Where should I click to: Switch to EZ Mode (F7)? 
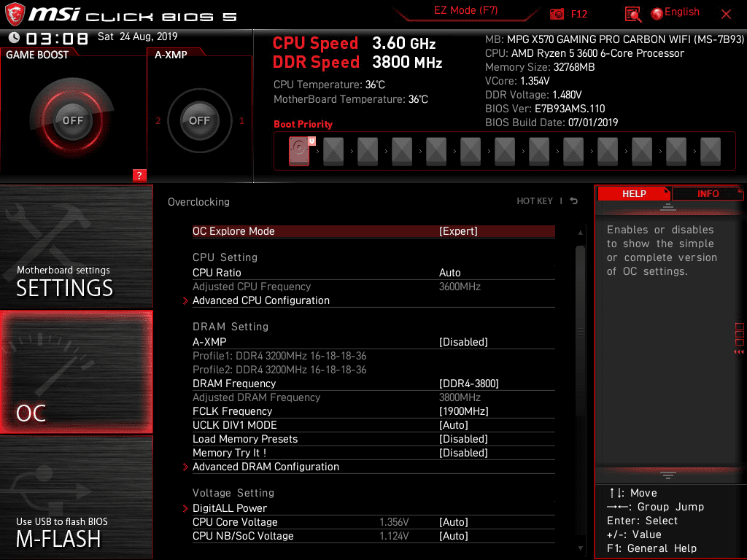point(465,10)
